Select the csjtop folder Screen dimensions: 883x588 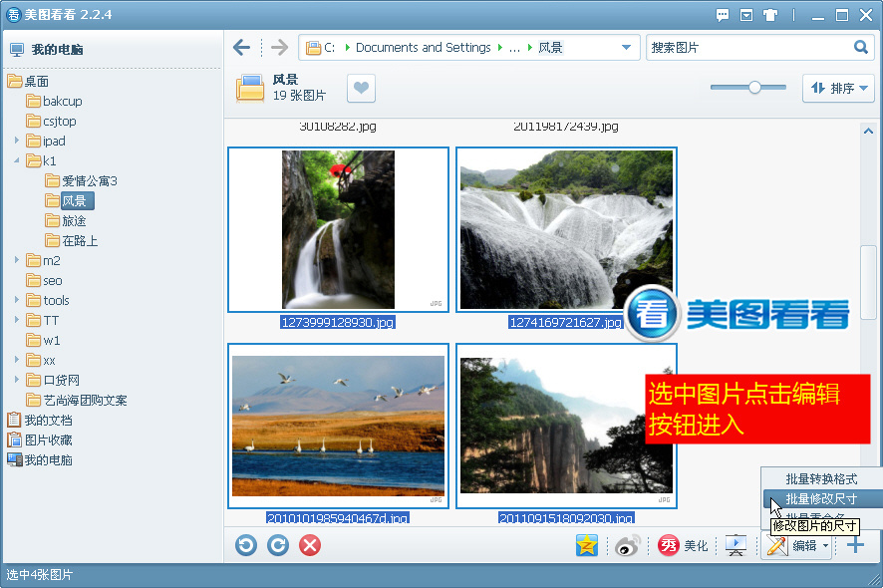[51, 122]
